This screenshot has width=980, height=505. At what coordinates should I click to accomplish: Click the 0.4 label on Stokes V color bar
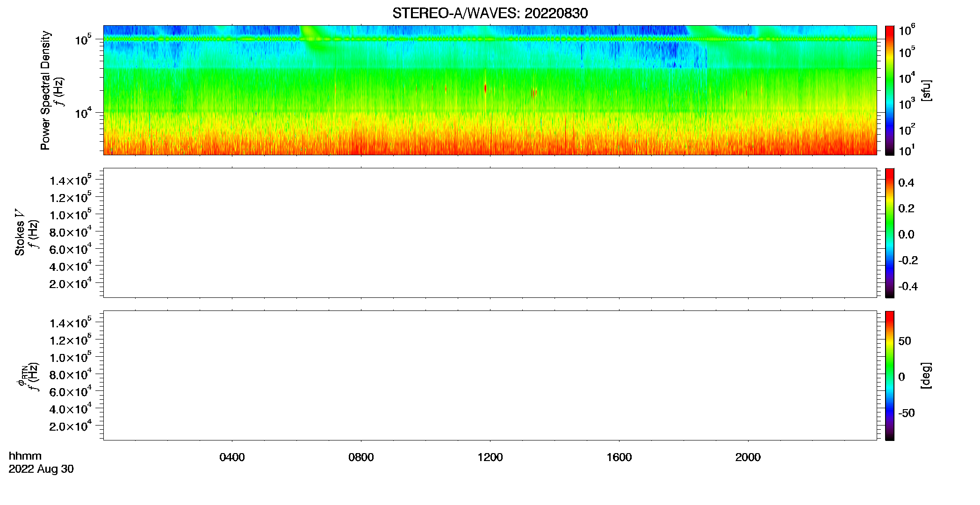(x=906, y=183)
